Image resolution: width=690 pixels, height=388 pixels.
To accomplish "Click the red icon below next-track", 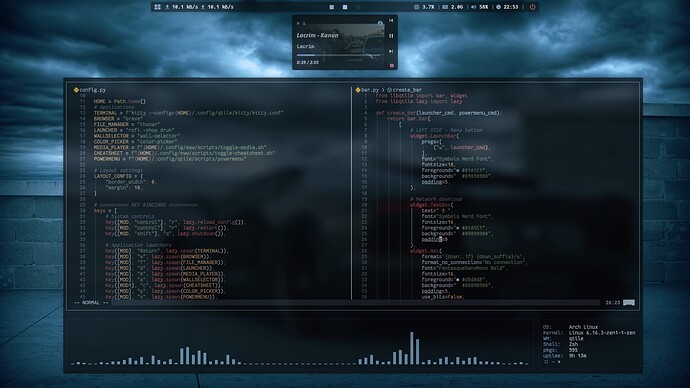I will pyautogui.click(x=391, y=66).
